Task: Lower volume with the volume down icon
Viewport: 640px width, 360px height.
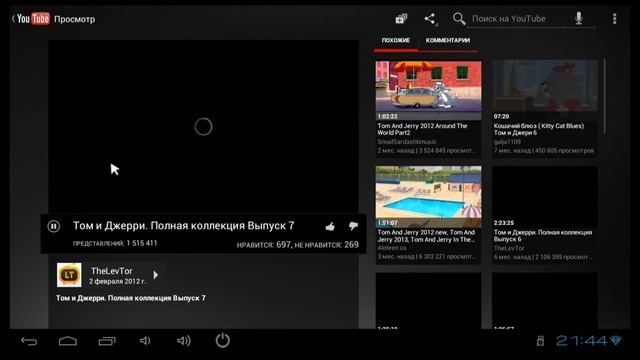Action: 145,341
